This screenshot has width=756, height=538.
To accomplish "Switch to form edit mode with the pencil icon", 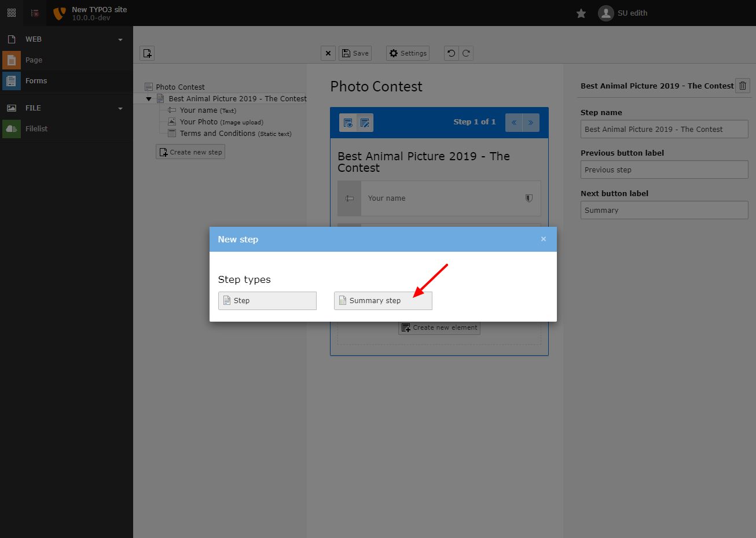I will click(365, 122).
